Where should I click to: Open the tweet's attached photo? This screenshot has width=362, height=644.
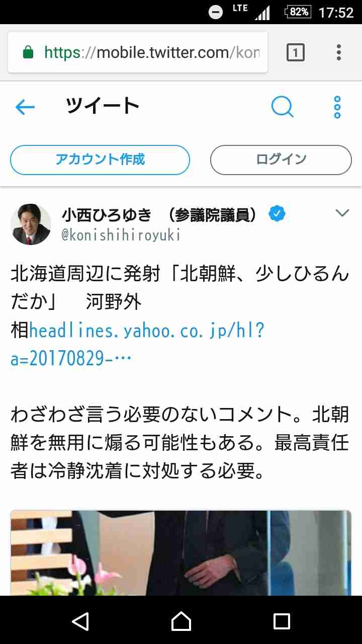181,553
